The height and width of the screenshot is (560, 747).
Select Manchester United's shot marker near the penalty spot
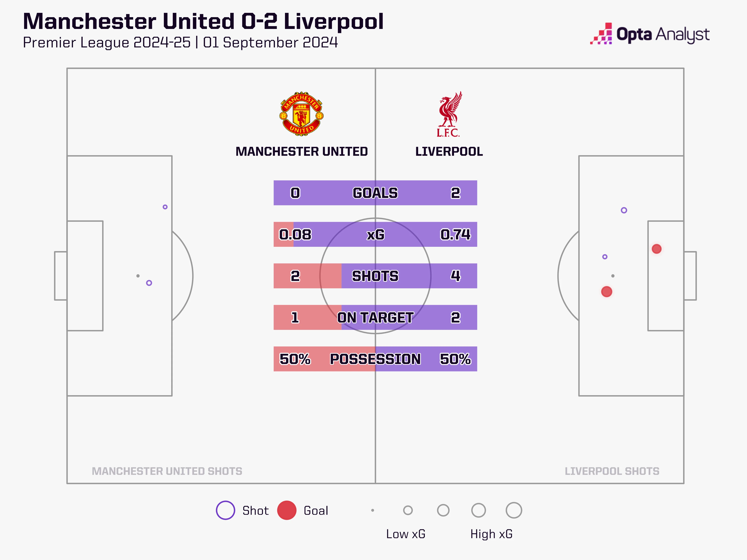pos(149,283)
